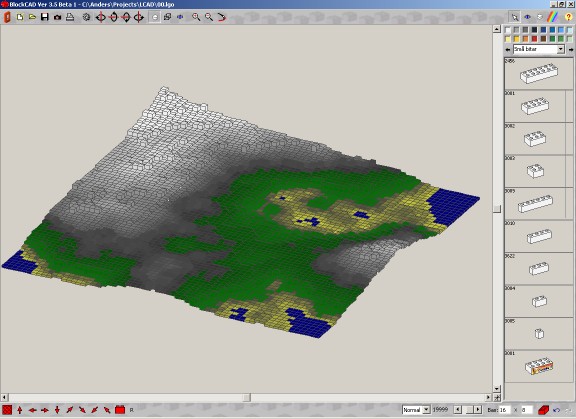Image resolution: width=576 pixels, height=419 pixels.
Task: Click the step slider left arrow
Action: click(458, 409)
